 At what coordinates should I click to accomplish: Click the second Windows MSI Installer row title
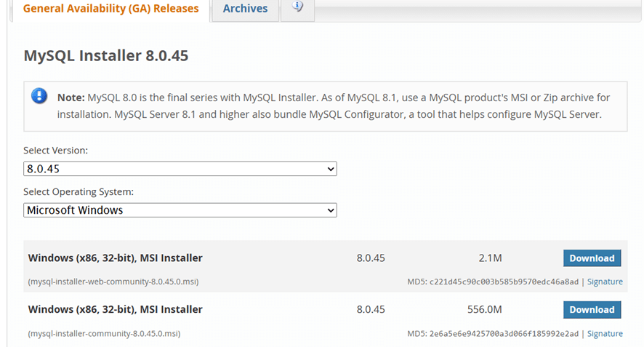115,310
